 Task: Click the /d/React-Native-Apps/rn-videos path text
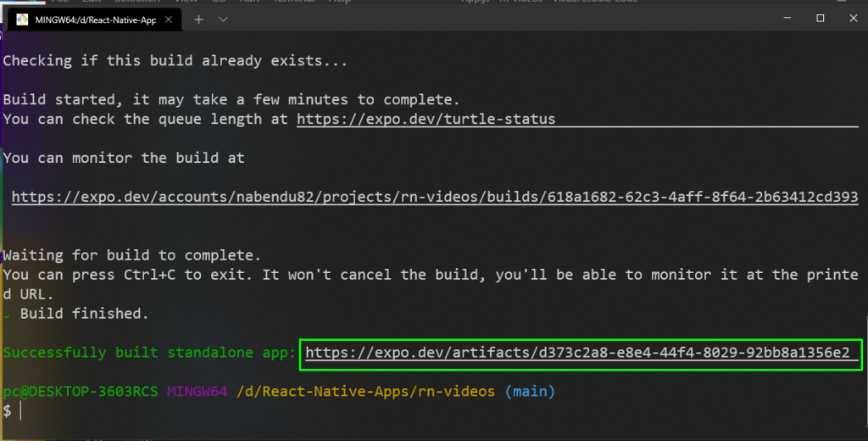point(365,391)
